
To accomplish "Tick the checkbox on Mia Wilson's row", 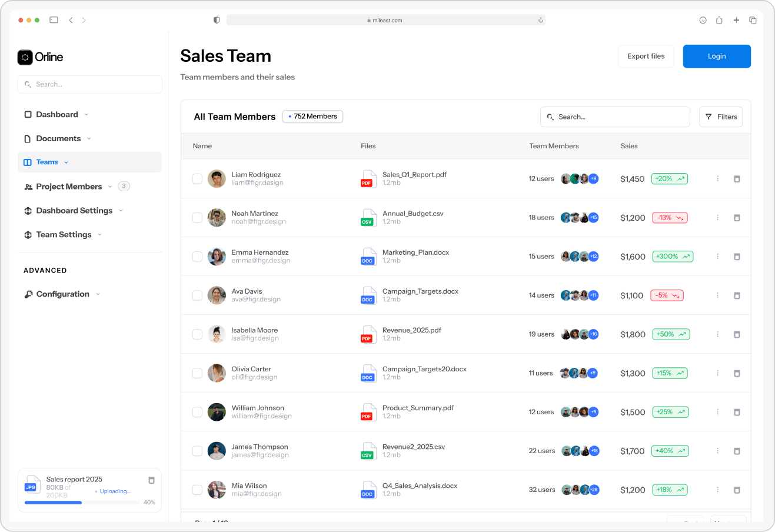I will coord(197,490).
